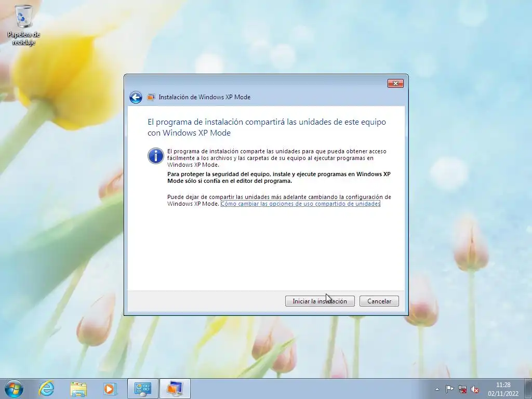532x399 pixels.
Task: Open Windows Explorer from the taskbar
Action: pyautogui.click(x=78, y=389)
